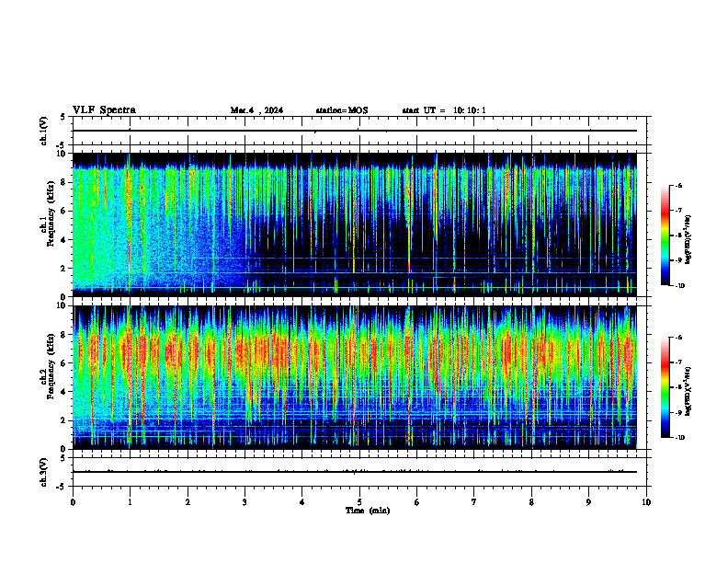Image resolution: width=728 pixels, height=563 pixels.
Task: Click the time axis tick label "8"
Action: (x=531, y=502)
